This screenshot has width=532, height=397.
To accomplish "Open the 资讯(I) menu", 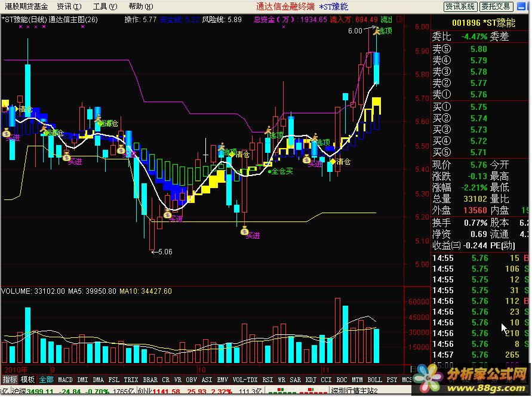I will click(69, 7).
